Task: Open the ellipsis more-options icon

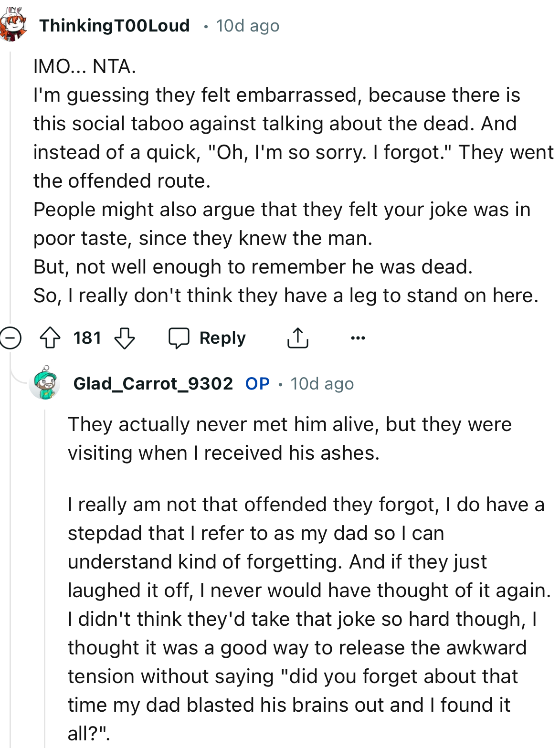Action: (x=358, y=337)
